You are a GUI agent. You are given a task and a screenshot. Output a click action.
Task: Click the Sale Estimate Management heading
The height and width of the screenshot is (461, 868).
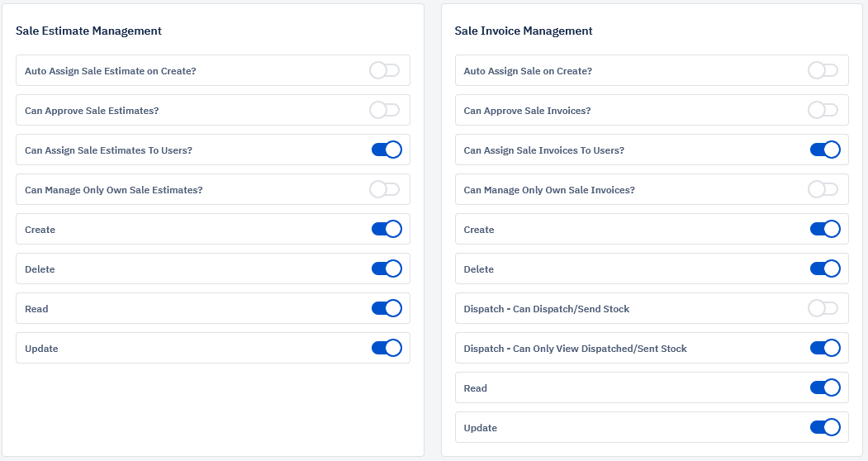coord(88,31)
